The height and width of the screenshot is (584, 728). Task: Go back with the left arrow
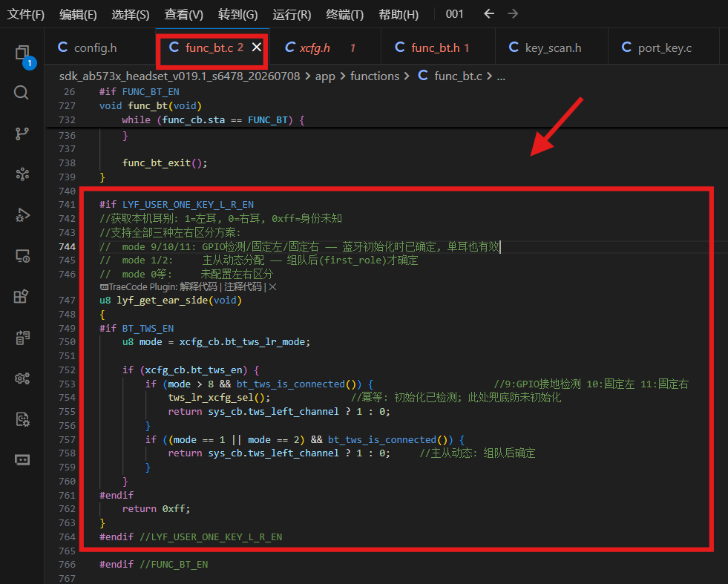click(x=489, y=14)
